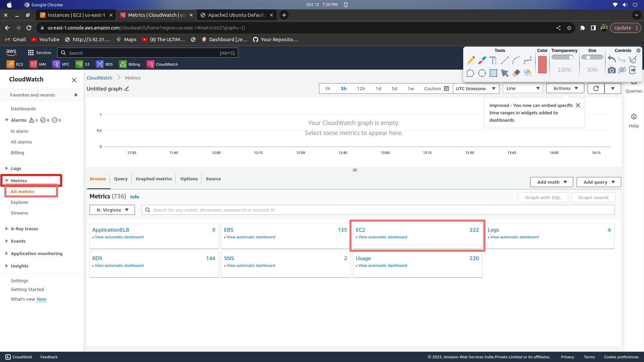Select the pencil drawing tool
This screenshot has width=644, height=362.
point(471,60)
